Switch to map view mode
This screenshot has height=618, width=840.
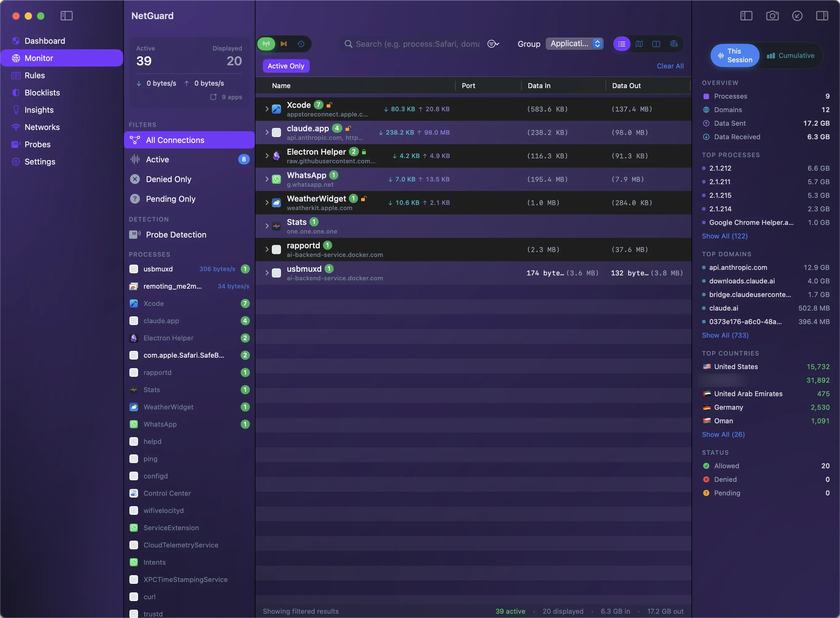tap(639, 44)
